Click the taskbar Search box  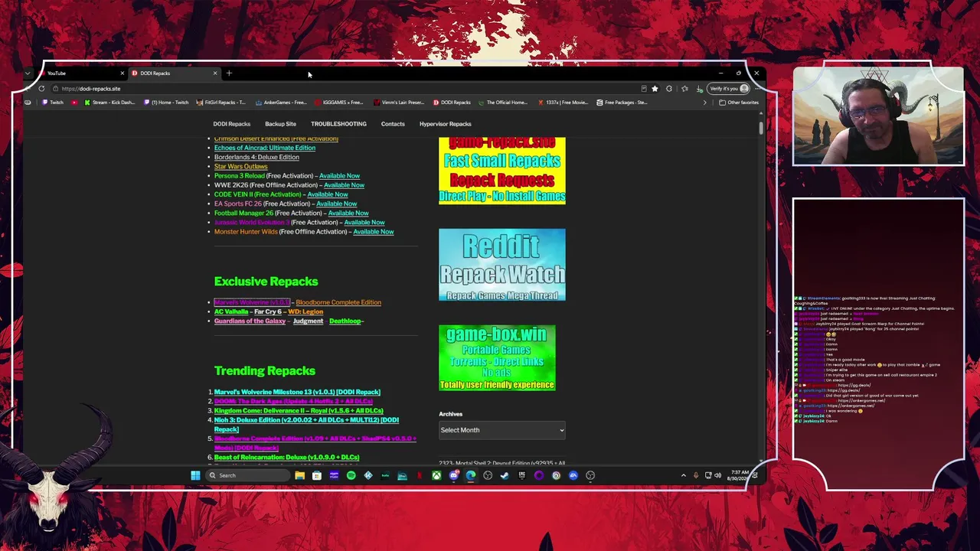click(x=247, y=475)
